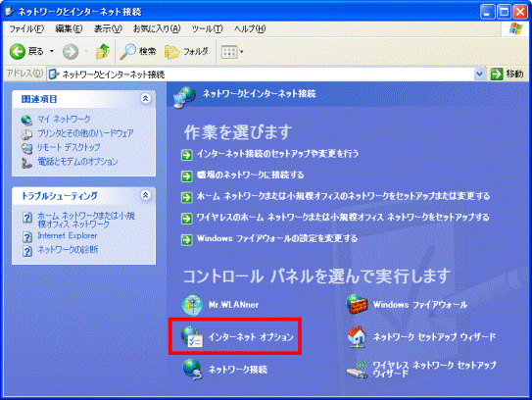The image size is (532, 400).
Task: Click the Up folder toolbar icon
Action: 103,52
